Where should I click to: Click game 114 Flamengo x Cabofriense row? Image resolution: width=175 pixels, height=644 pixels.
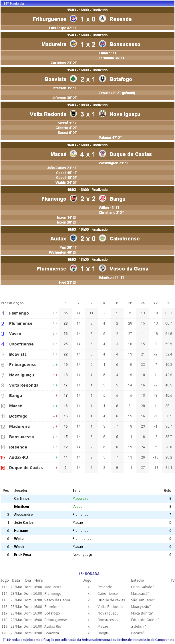tap(87, 593)
